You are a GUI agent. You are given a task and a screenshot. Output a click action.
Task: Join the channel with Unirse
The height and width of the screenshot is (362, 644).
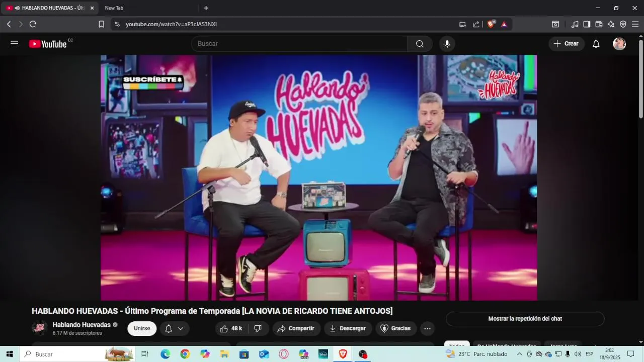coord(142,328)
